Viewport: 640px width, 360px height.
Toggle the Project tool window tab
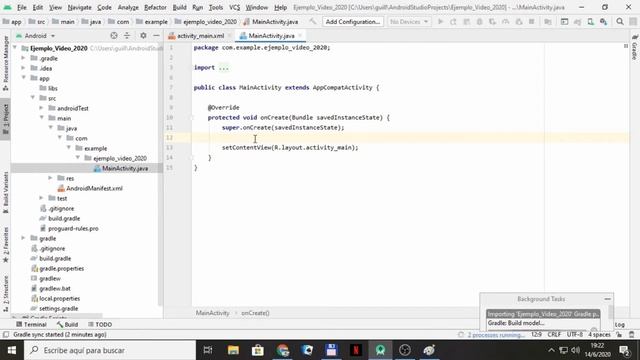[5, 119]
